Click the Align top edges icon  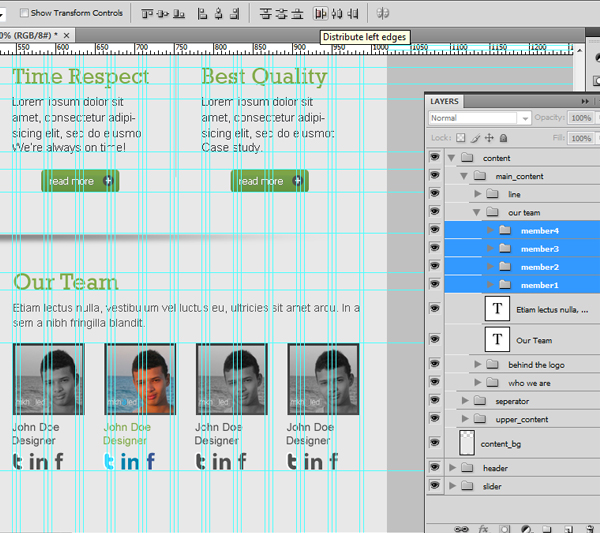tap(147, 14)
